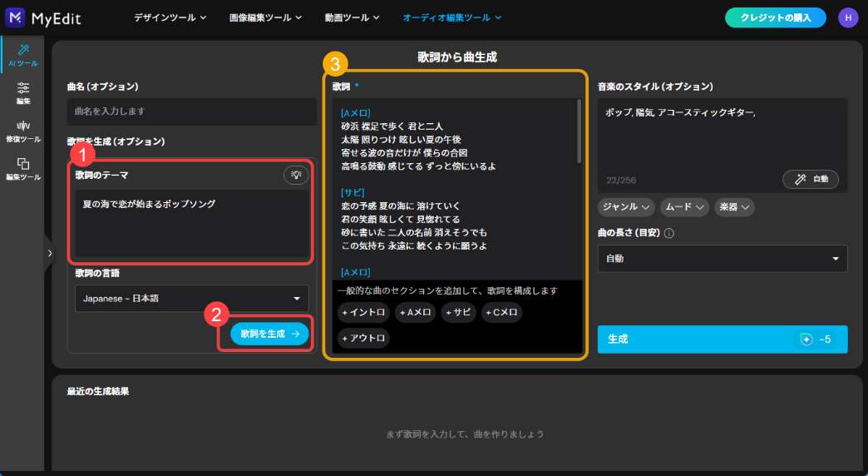Click the 曲名を入力します input field
The image size is (868, 476).
[x=191, y=112]
